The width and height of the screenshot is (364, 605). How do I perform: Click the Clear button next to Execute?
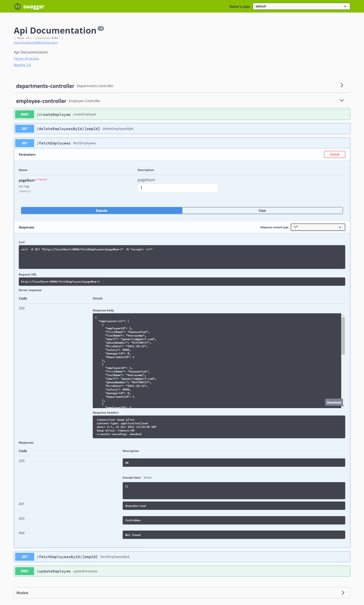(x=262, y=210)
